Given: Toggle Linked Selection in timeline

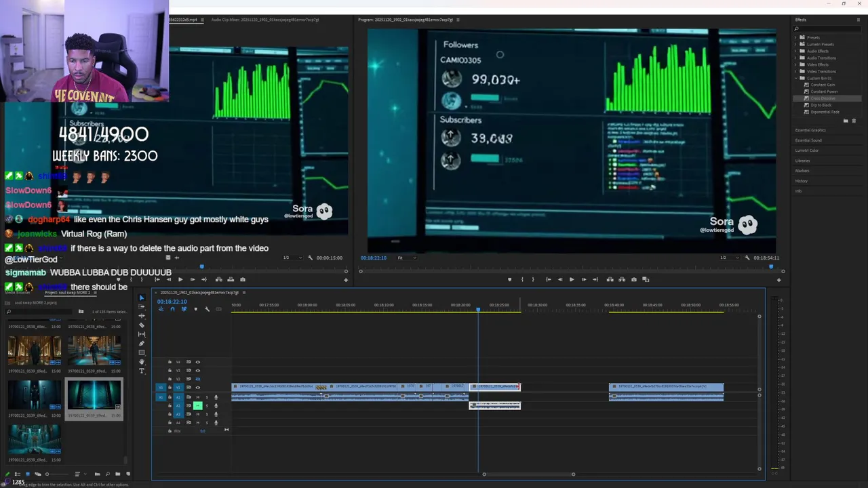Looking at the screenshot, I should pos(184,309).
